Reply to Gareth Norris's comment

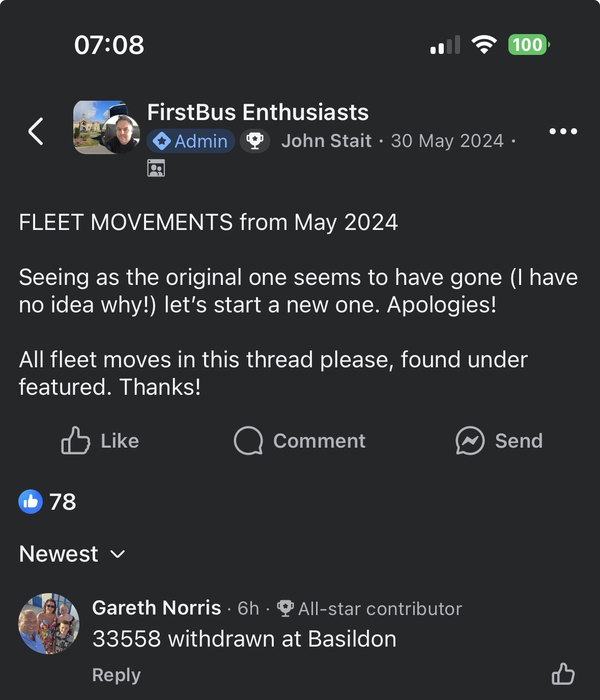point(116,675)
